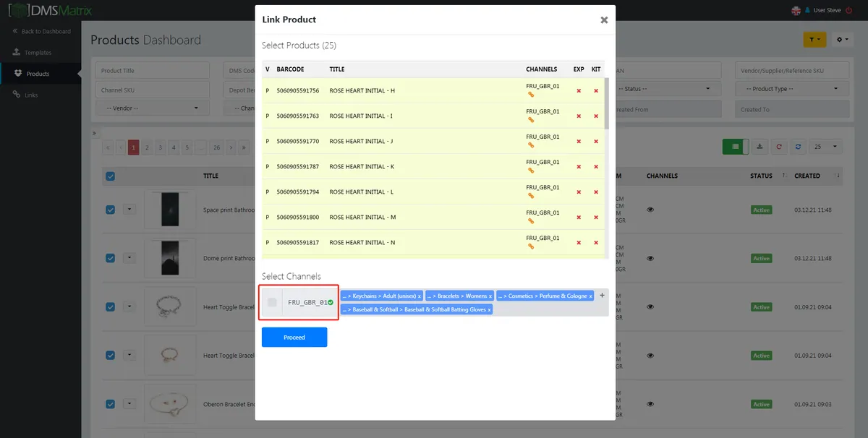Open the gear settings dropdown
The width and height of the screenshot is (868, 438).
[843, 40]
